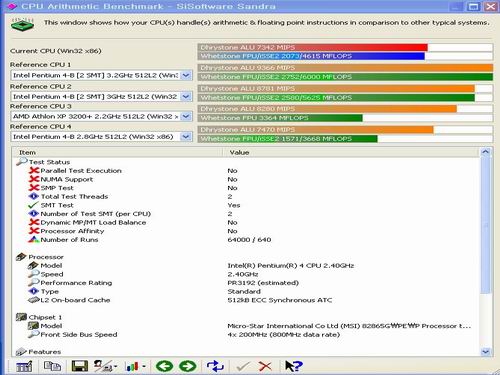This screenshot has height=375, width=500.
Task: Click the Value column header
Action: 352,152
